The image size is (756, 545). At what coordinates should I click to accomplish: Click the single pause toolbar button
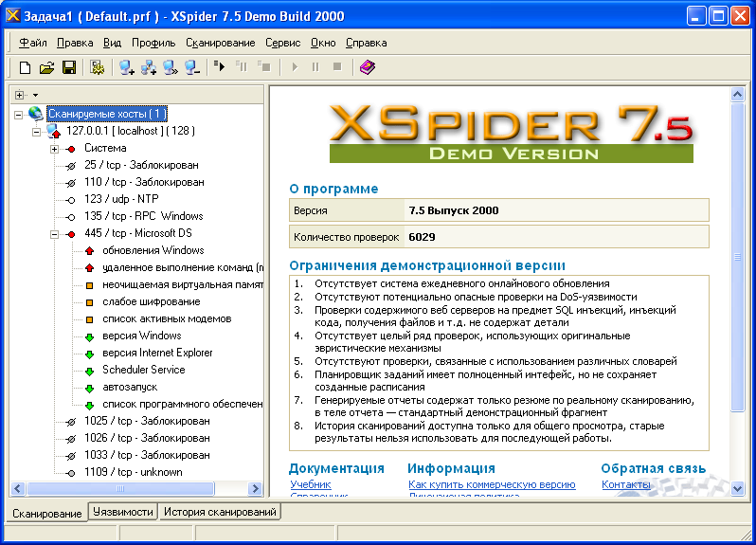pos(315,67)
